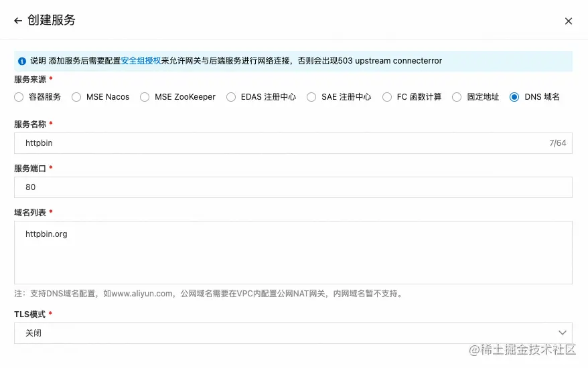Click the 7/64 character counter
Screen dimensions: 588x368
tap(558, 143)
